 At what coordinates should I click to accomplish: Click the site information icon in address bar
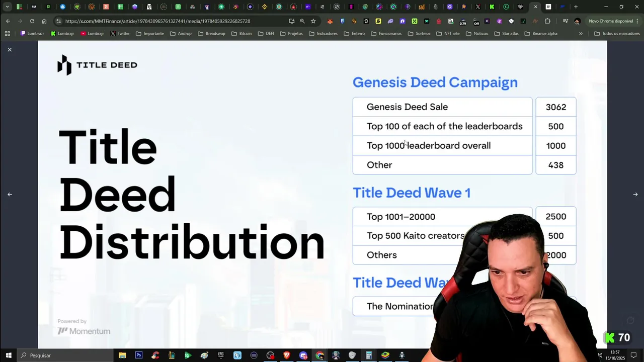tap(59, 21)
